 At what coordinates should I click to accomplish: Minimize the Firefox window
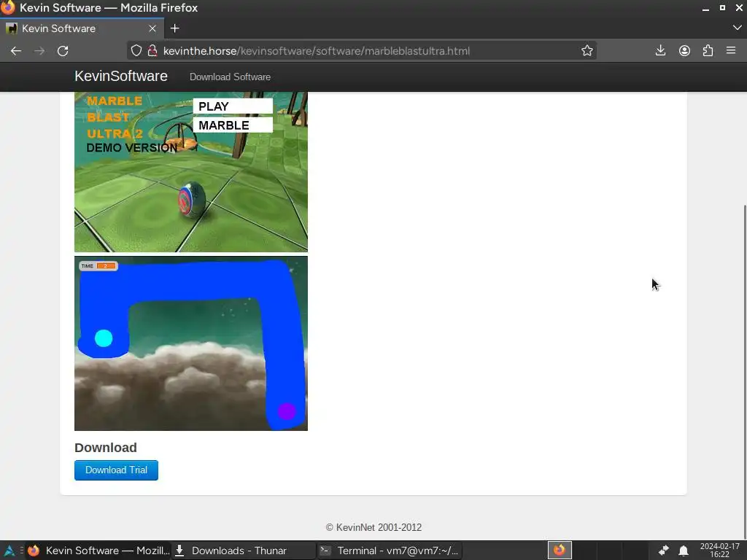pyautogui.click(x=705, y=8)
